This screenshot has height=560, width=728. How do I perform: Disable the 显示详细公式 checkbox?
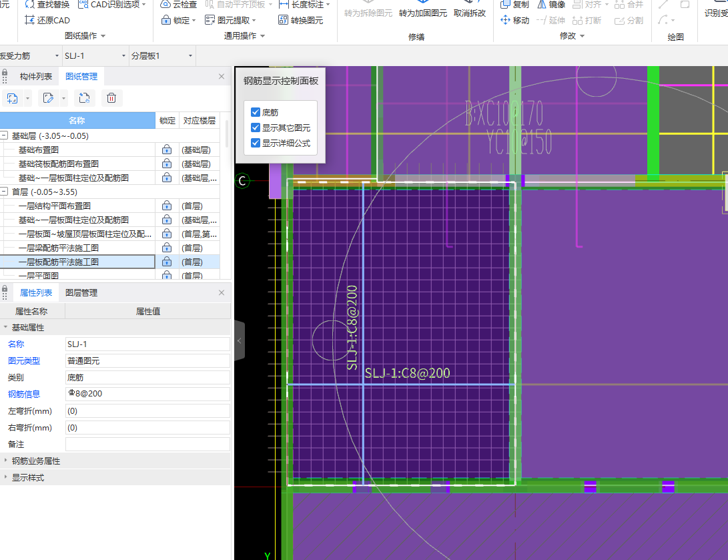point(256,143)
